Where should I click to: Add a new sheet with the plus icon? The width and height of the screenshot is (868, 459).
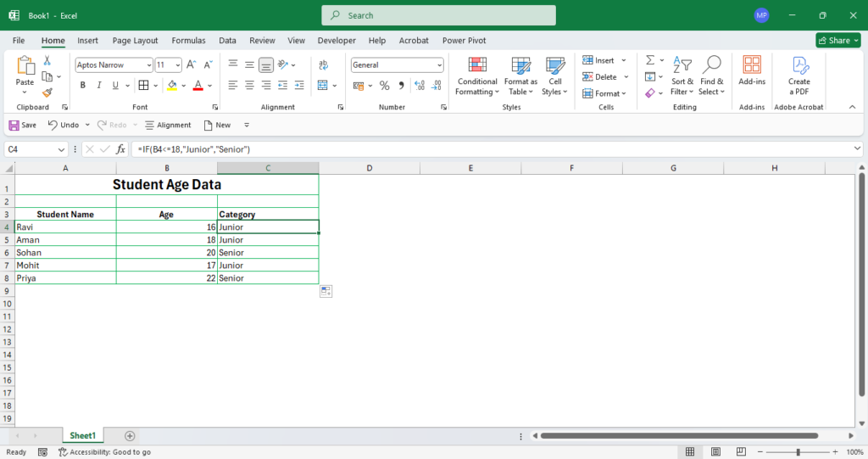click(x=130, y=436)
